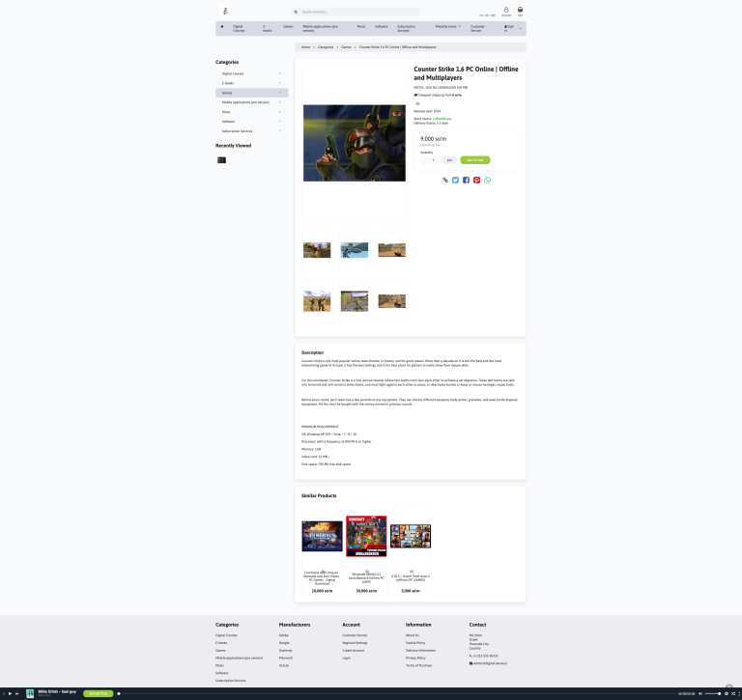The image size is (742, 700).
Task: Copy product link via chain icon
Action: pyautogui.click(x=444, y=181)
